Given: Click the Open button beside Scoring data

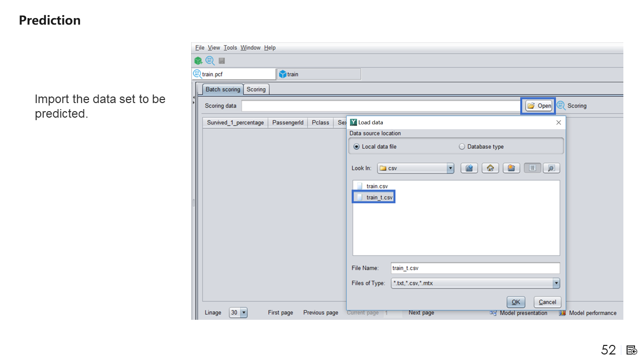Looking at the screenshot, I should click(x=539, y=106).
